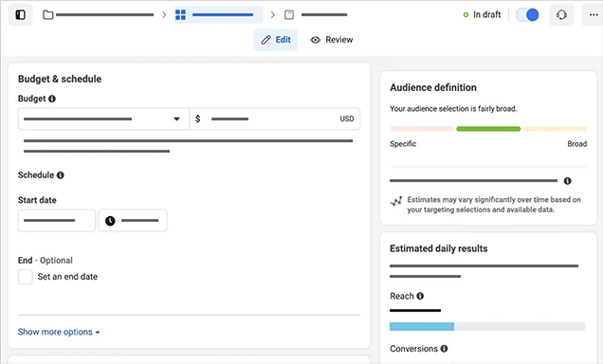Click the audience size info icon
603x364 pixels.
(x=567, y=181)
